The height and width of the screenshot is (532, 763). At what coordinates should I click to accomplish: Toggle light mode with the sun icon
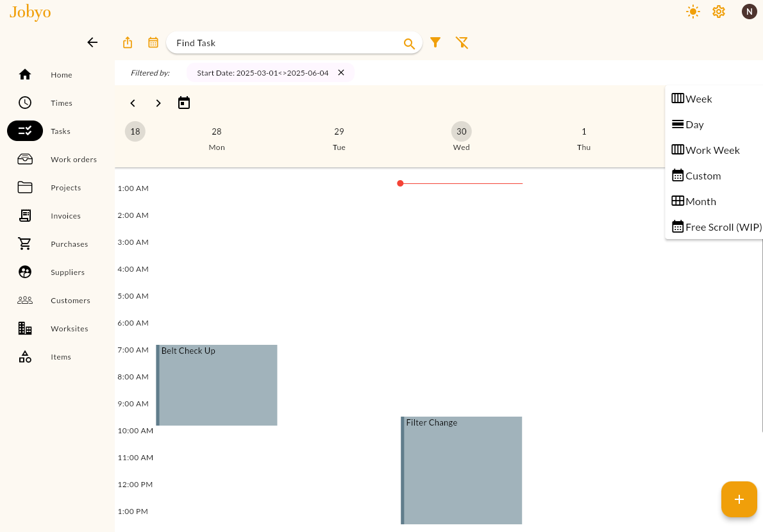[693, 11]
